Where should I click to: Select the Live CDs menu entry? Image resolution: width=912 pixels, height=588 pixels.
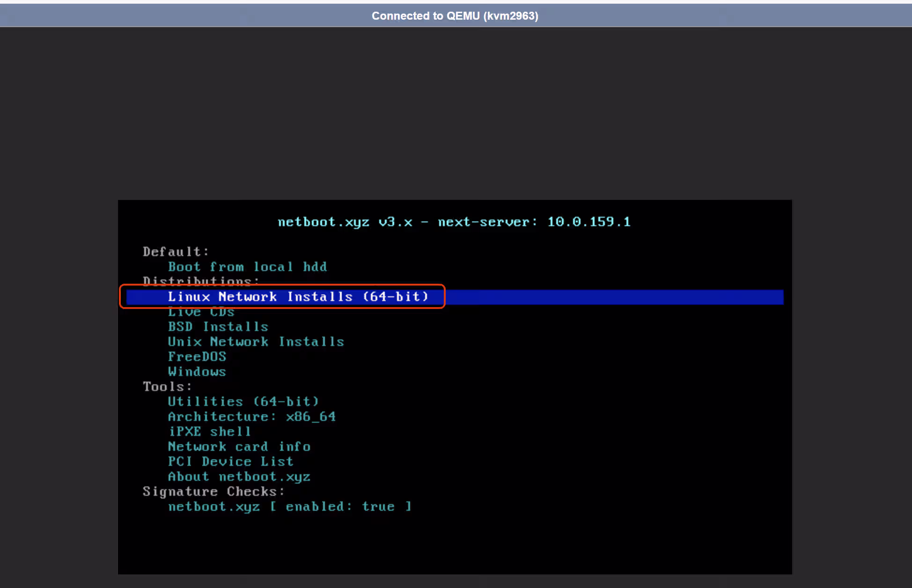(x=201, y=312)
